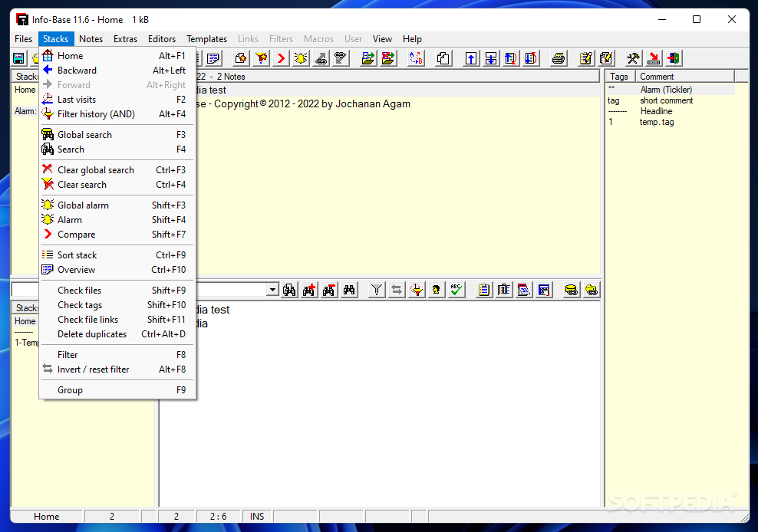Open the View menu

coord(382,39)
